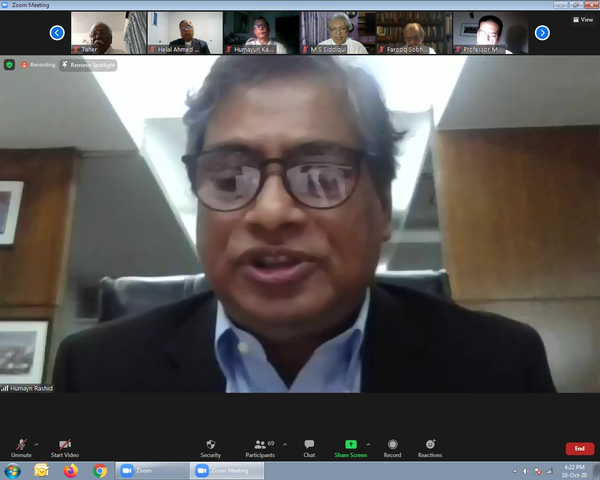Click the green encryption shield icon

pyautogui.click(x=9, y=64)
